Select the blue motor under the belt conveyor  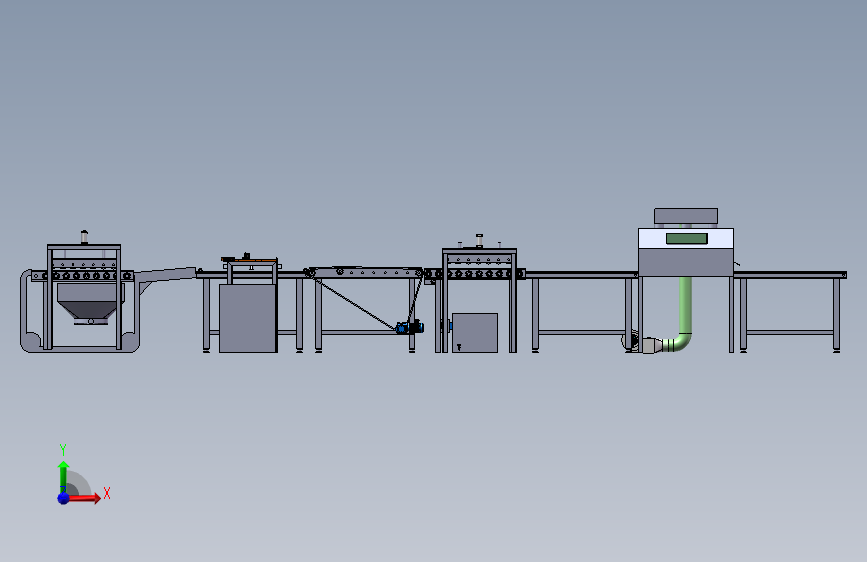(410, 327)
